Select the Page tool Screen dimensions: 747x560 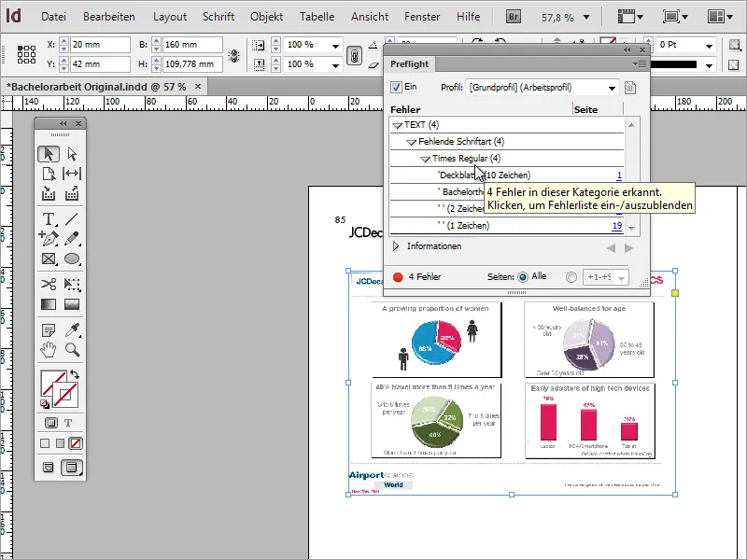tap(49, 174)
